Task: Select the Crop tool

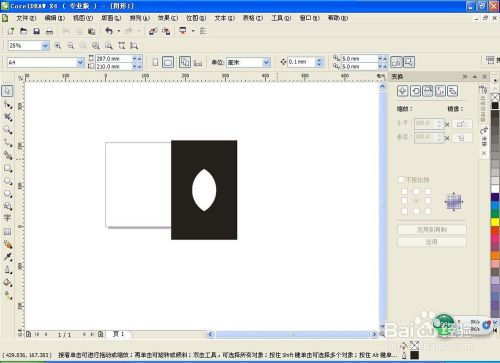Action: click(7, 117)
